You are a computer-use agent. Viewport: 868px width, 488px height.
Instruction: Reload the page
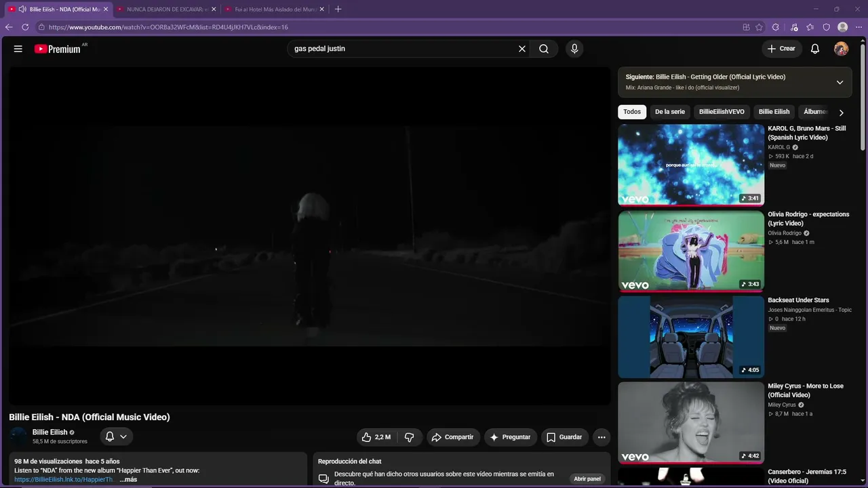click(x=25, y=27)
